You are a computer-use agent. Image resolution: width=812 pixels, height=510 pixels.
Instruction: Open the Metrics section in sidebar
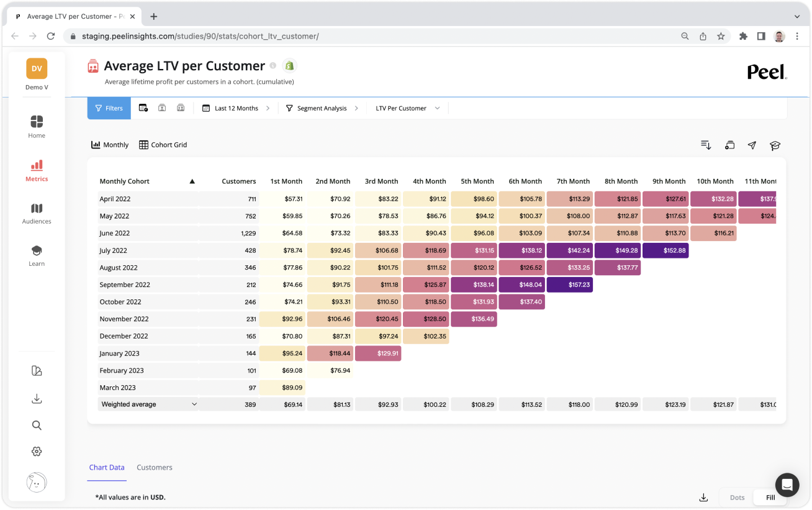tap(37, 170)
